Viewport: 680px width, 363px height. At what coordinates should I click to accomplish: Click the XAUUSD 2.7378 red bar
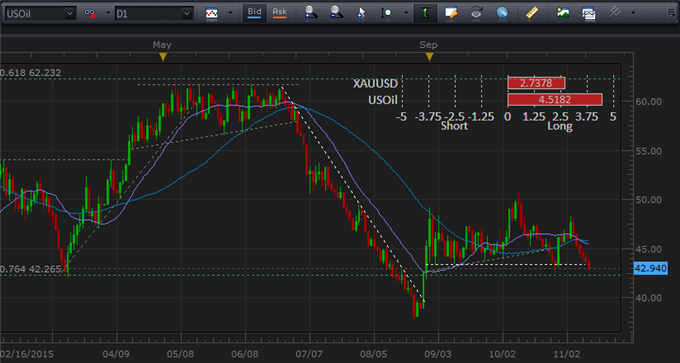pos(536,83)
